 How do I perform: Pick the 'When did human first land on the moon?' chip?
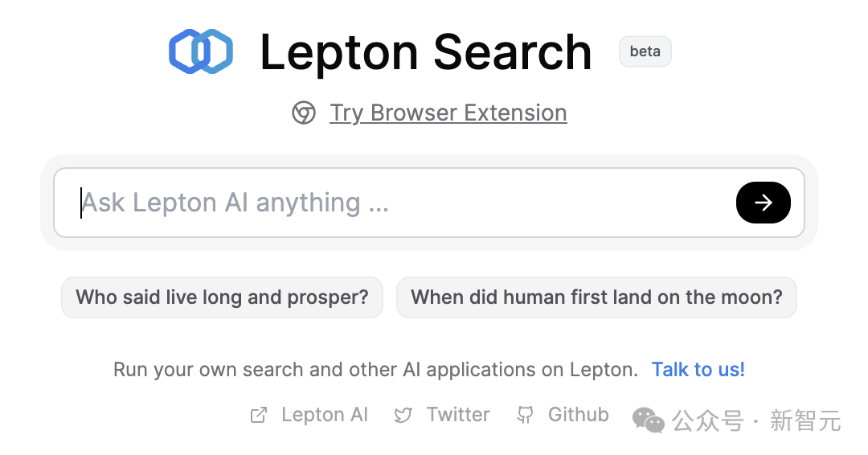[x=596, y=297]
